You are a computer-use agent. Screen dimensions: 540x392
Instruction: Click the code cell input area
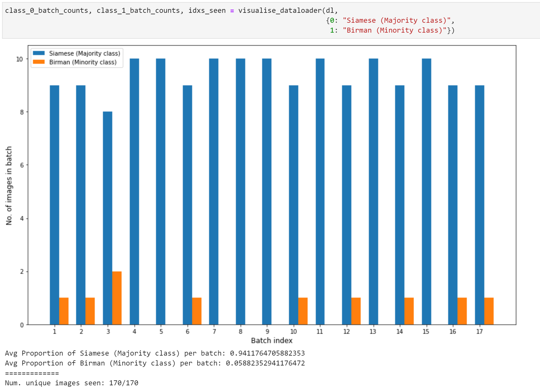271,20
